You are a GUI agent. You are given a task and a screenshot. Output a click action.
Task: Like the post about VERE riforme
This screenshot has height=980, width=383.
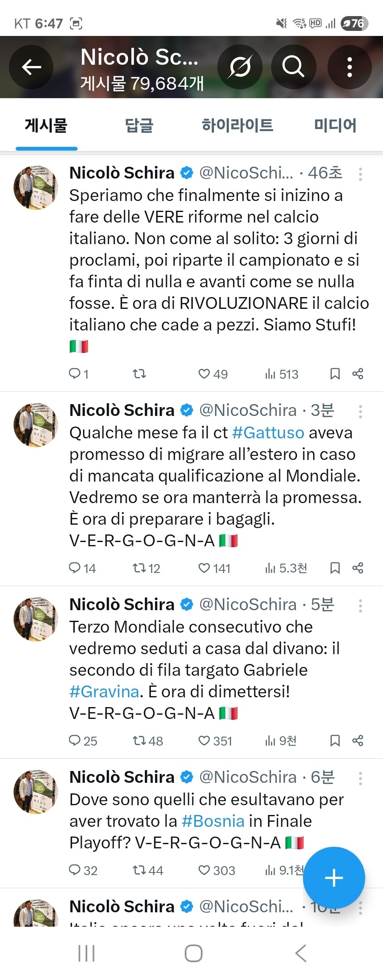point(204,374)
